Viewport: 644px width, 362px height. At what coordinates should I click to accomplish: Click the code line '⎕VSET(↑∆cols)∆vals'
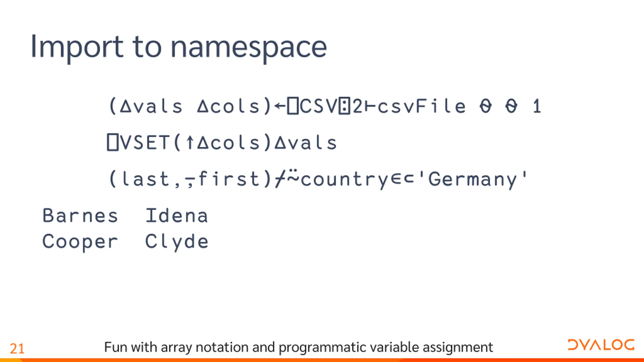(222, 143)
